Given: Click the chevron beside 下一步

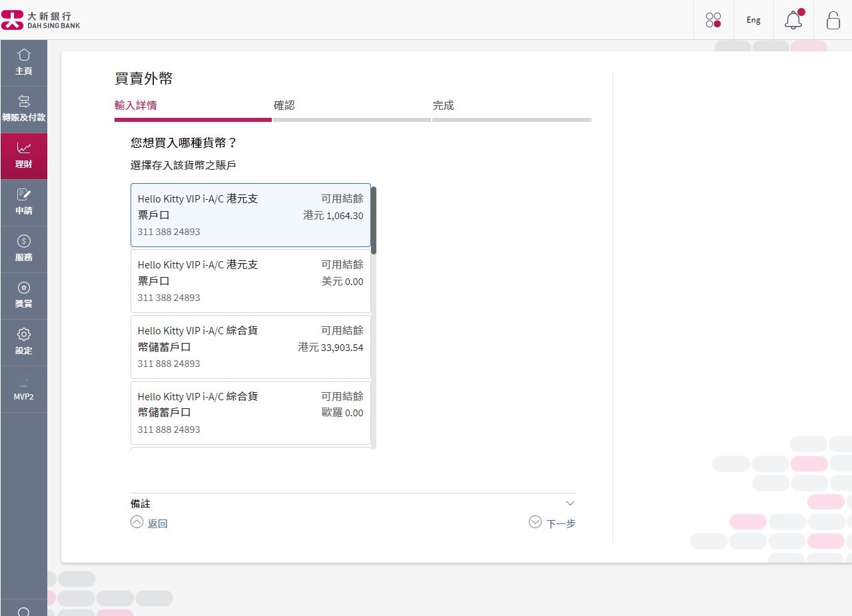Looking at the screenshot, I should tap(535, 522).
